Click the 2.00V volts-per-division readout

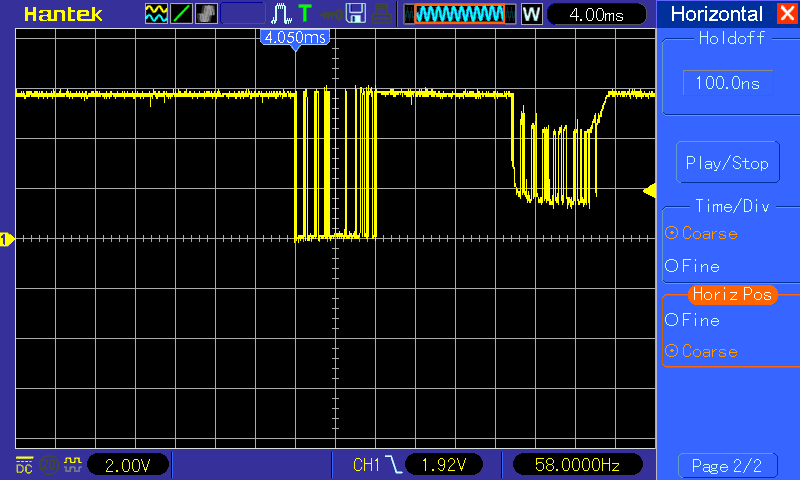[x=128, y=465]
